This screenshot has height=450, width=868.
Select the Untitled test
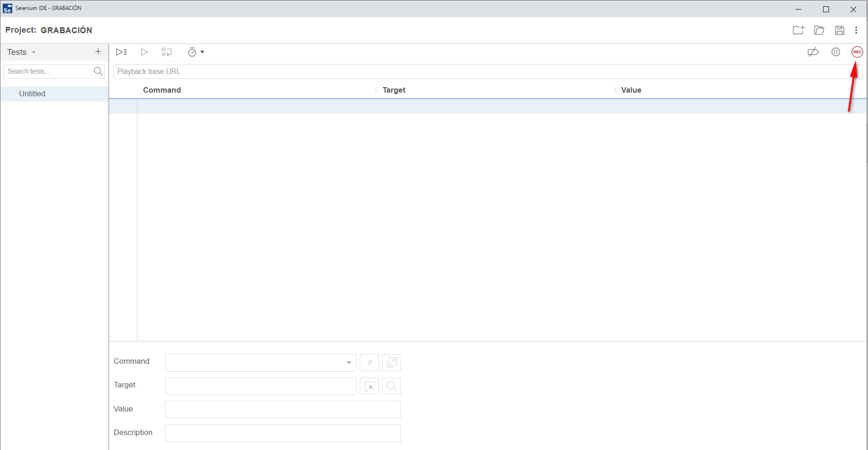[32, 94]
